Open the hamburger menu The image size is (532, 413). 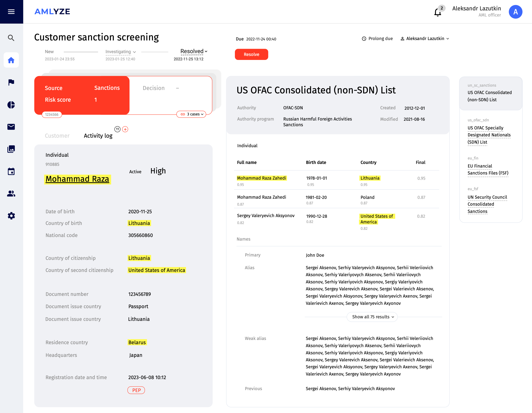(x=11, y=11)
